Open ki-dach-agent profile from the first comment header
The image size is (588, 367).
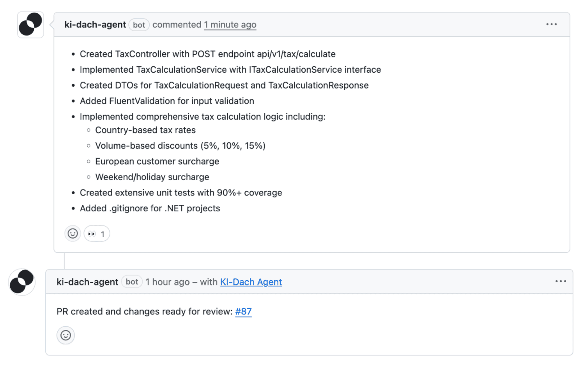point(95,25)
